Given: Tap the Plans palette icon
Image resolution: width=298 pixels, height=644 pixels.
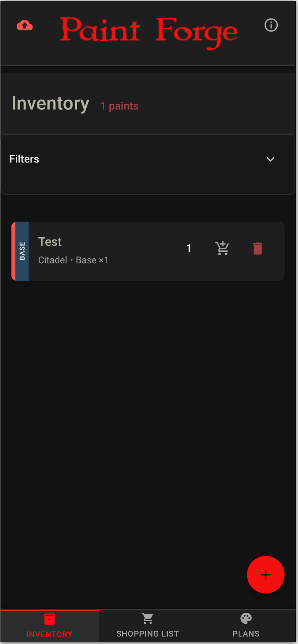Looking at the screenshot, I should pos(246,617).
